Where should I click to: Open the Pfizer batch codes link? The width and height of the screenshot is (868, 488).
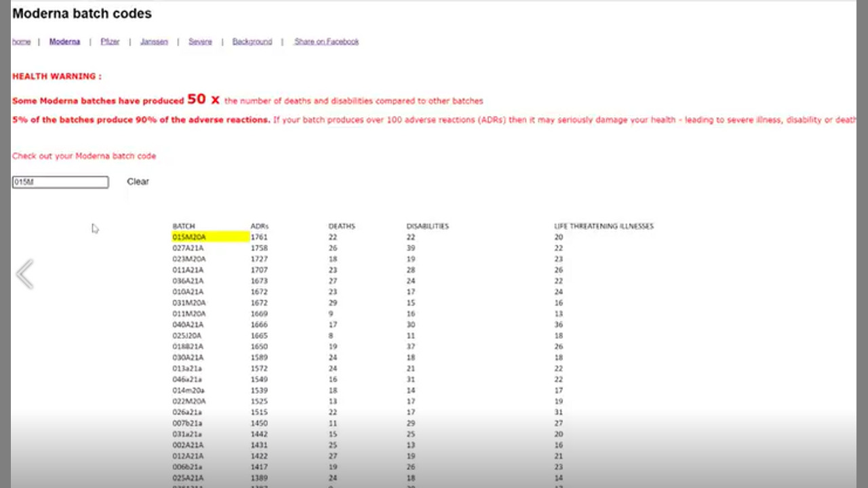tap(110, 41)
